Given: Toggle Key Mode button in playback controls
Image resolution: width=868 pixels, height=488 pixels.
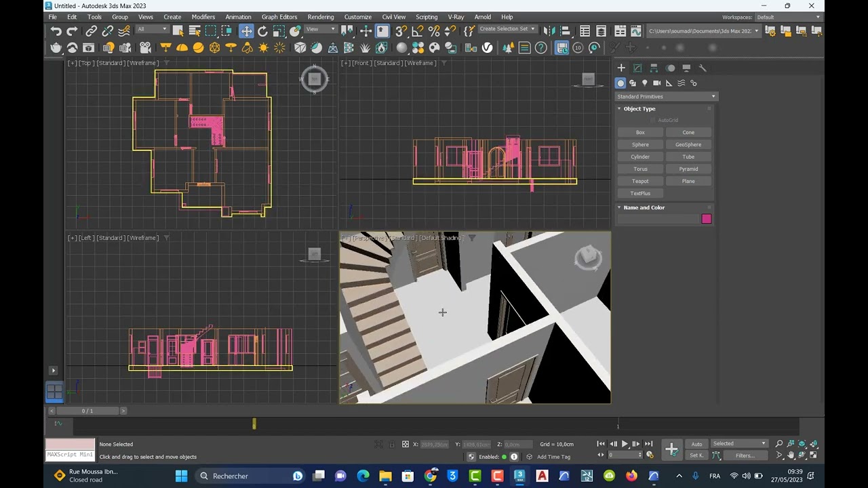Looking at the screenshot, I should (x=601, y=455).
